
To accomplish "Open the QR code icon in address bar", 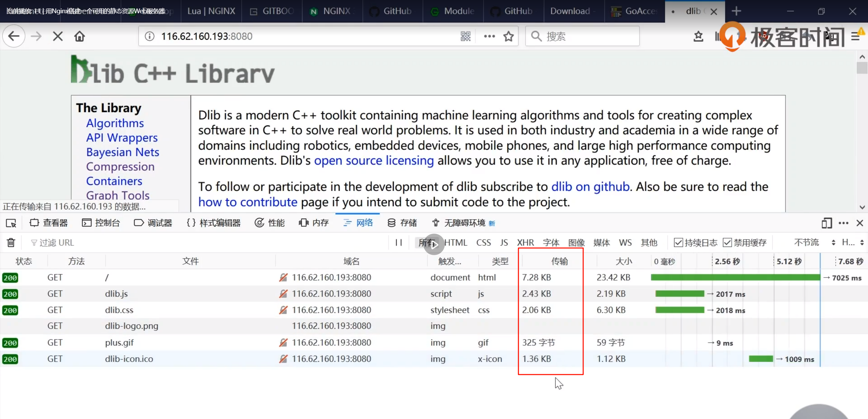I will point(466,36).
